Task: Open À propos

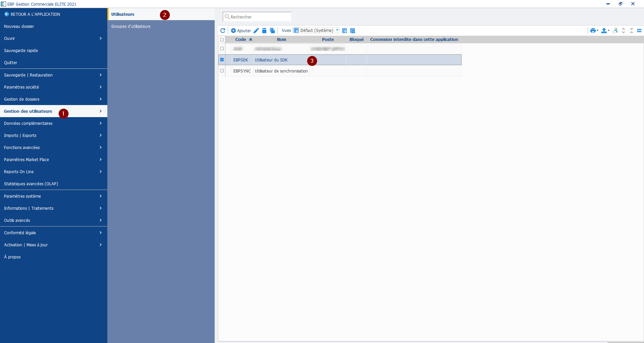Action: click(x=54, y=257)
